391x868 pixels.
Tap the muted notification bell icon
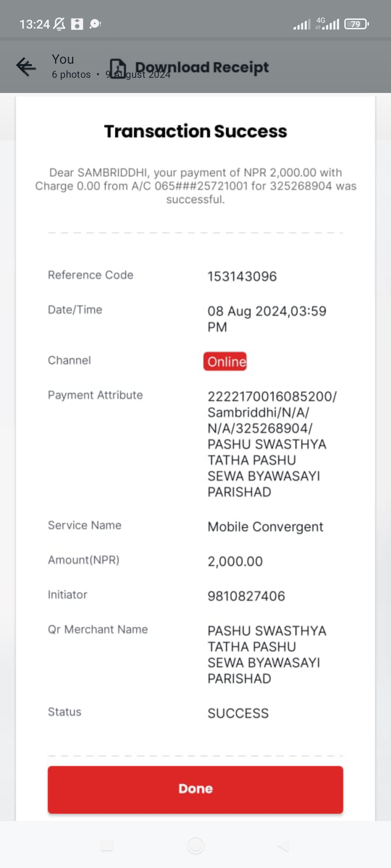click(x=59, y=24)
